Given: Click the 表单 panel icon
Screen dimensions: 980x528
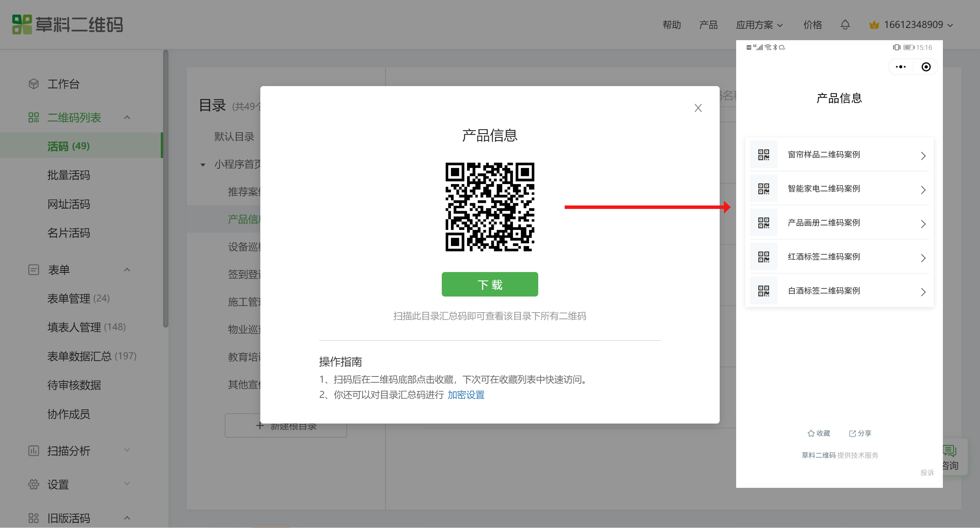Looking at the screenshot, I should pos(33,270).
